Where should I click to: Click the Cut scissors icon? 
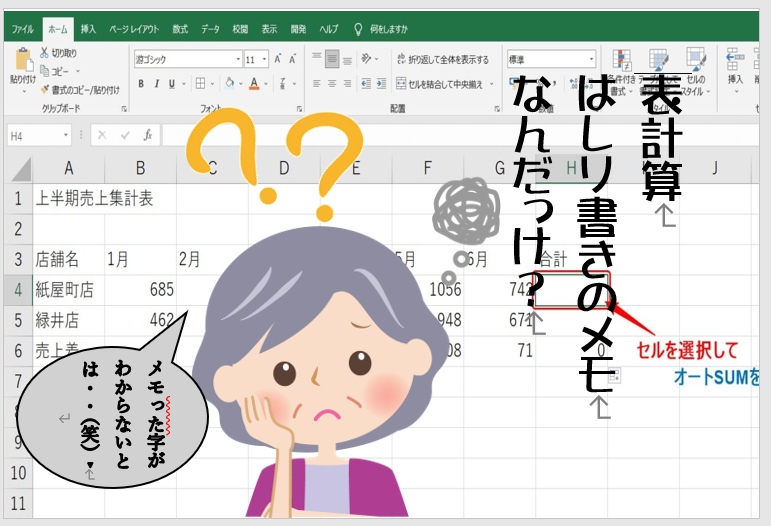pos(46,53)
